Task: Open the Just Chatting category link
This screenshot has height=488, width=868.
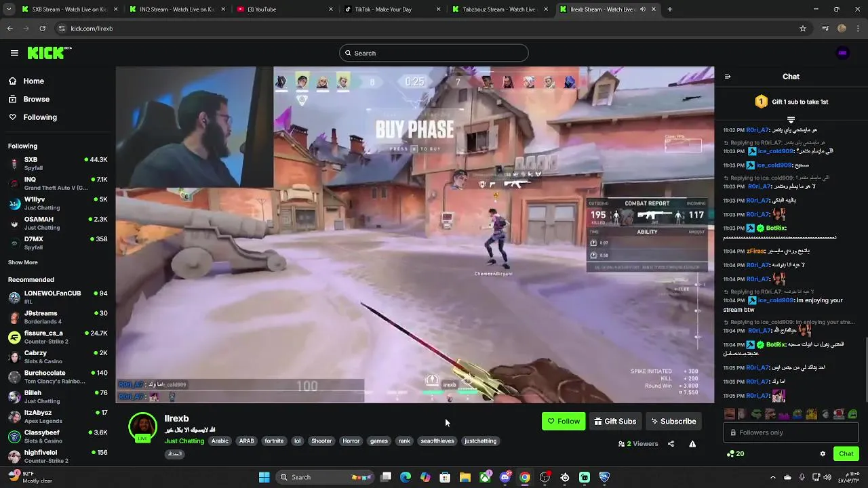Action: (184, 441)
